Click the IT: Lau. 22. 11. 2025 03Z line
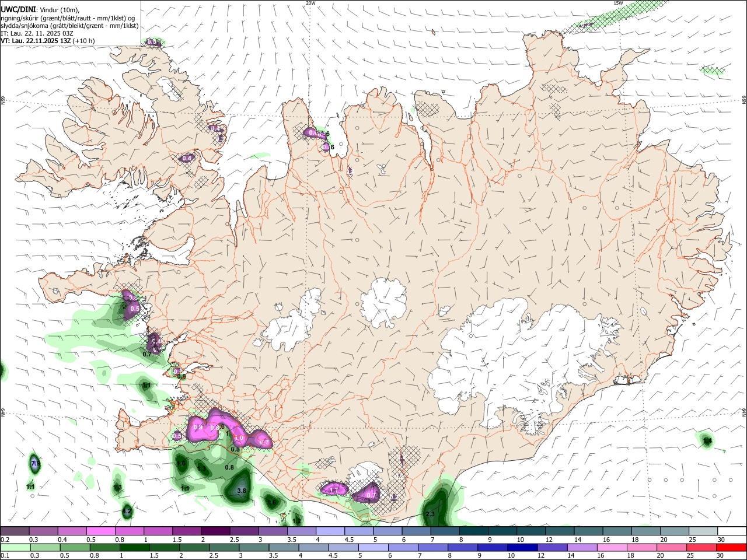This screenshot has width=747, height=560. coord(37,33)
